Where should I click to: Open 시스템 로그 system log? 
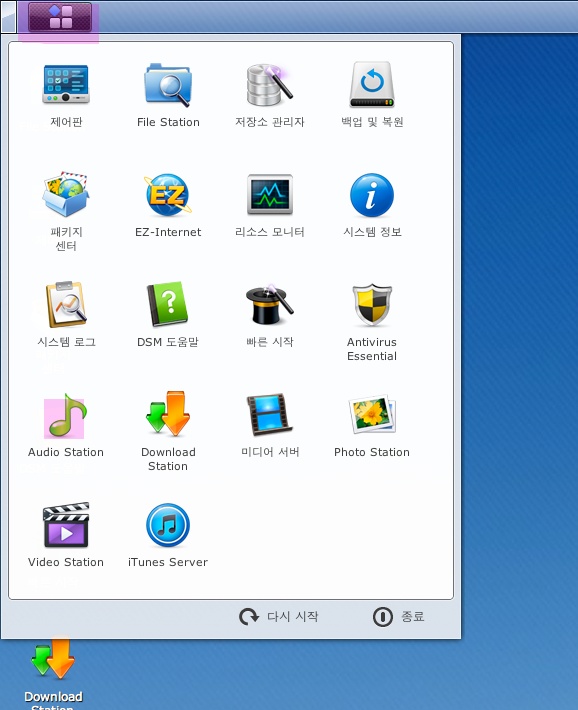click(x=66, y=304)
